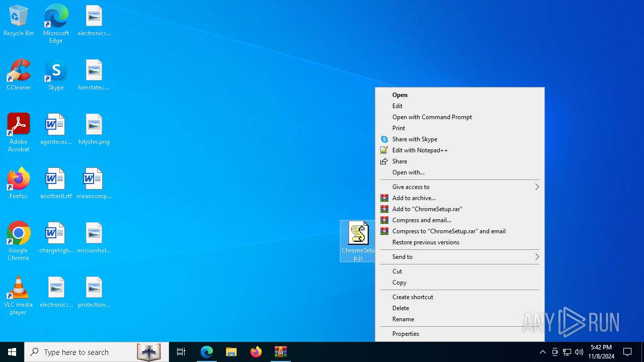Select Add to archive... option
The width and height of the screenshot is (644, 362).
tap(460, 198)
